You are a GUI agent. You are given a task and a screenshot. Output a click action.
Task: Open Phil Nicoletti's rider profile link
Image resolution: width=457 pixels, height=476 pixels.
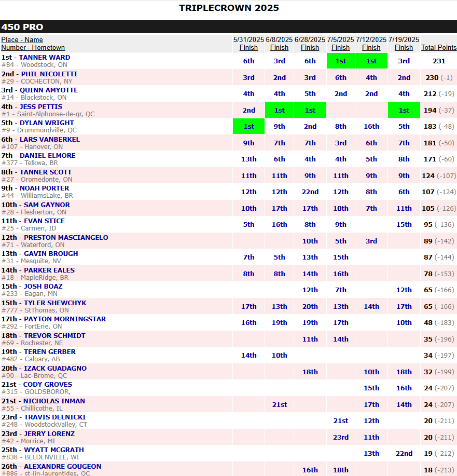pos(49,74)
